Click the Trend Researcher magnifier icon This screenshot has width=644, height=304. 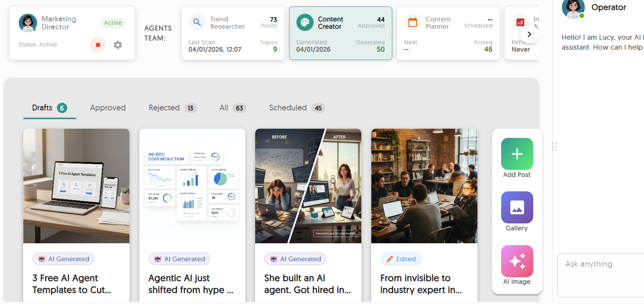pos(197,23)
